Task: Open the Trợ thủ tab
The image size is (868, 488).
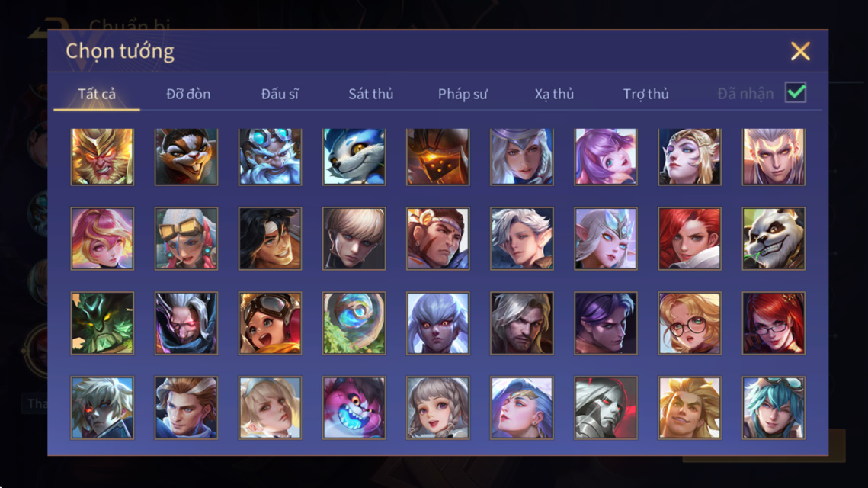Action: tap(645, 94)
